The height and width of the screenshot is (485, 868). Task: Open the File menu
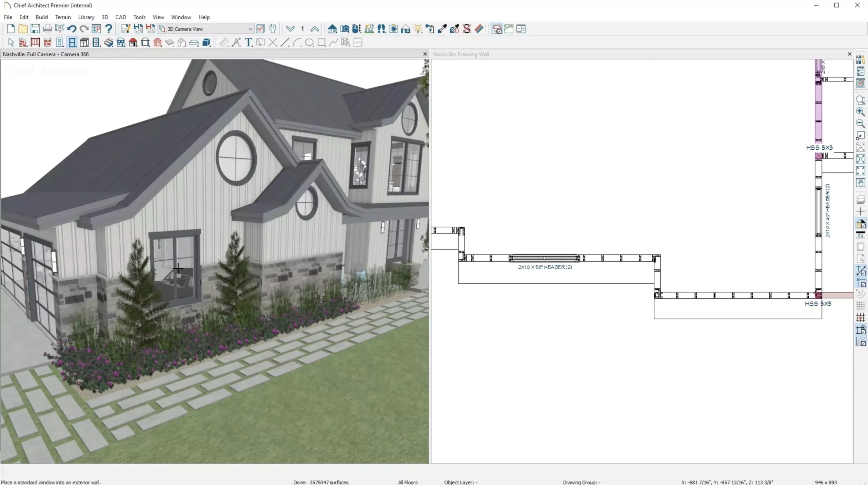[8, 17]
